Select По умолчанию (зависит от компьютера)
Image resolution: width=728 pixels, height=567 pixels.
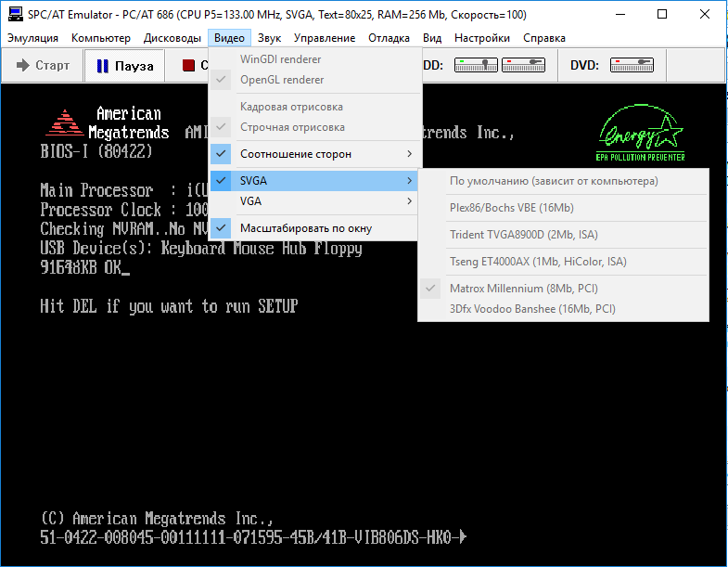(x=563, y=181)
